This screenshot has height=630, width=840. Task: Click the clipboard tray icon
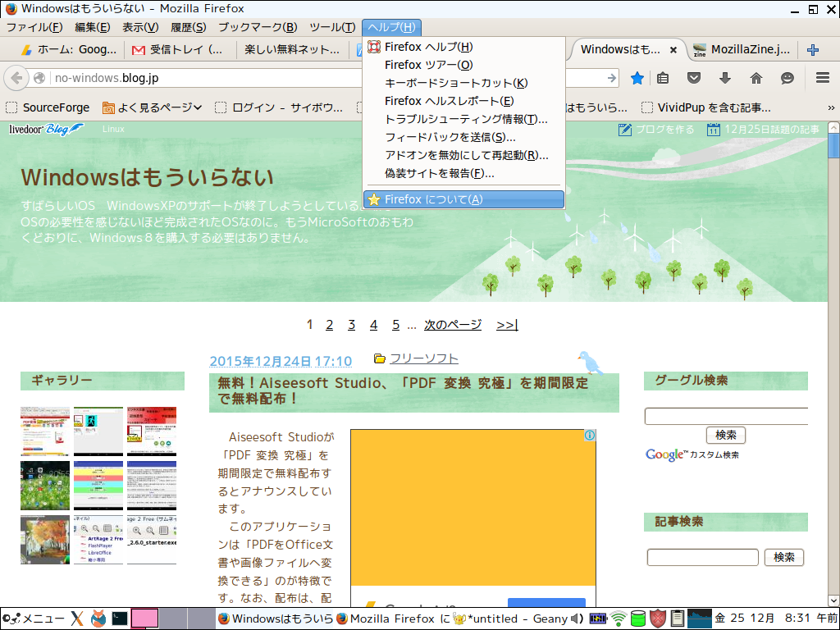[677, 619]
